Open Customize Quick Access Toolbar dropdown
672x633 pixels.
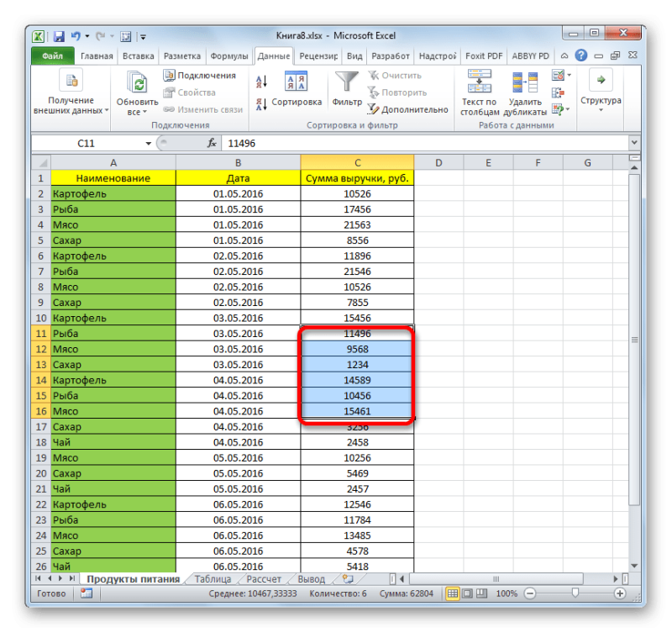[143, 37]
